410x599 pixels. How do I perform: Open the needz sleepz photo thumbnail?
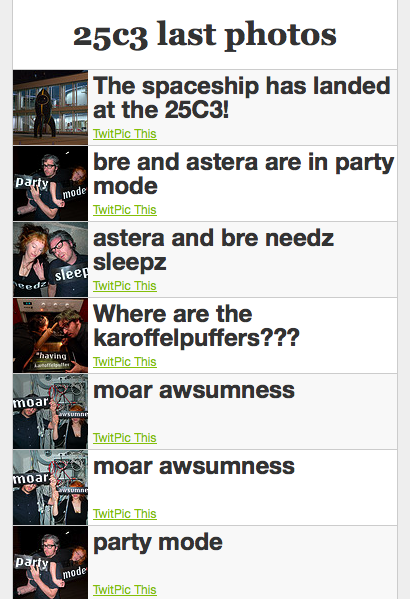(50, 259)
